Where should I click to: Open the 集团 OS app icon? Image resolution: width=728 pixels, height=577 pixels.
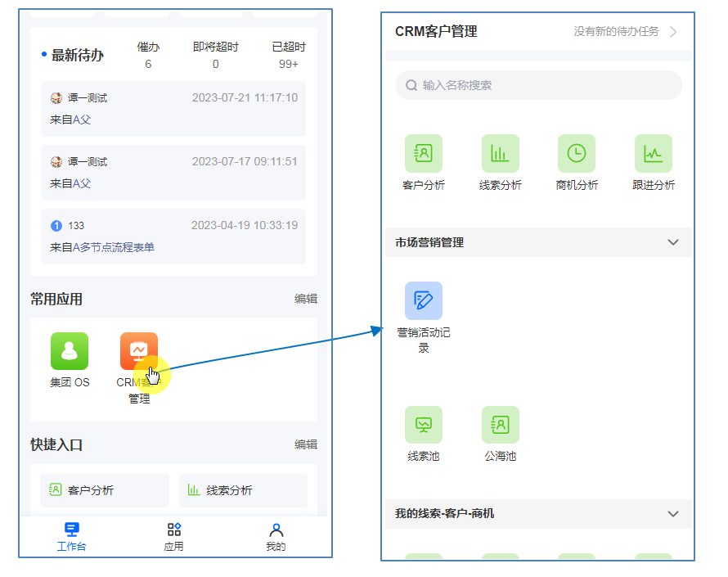pyautogui.click(x=70, y=352)
